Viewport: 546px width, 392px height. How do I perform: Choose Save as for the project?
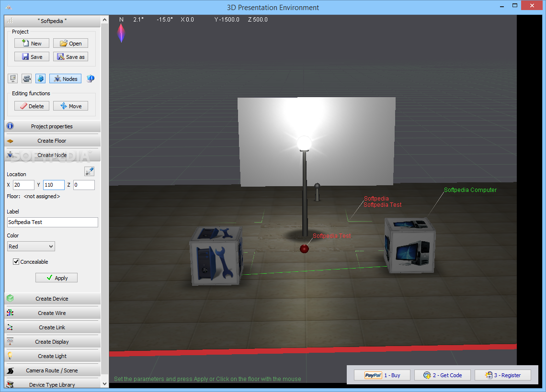tap(70, 57)
